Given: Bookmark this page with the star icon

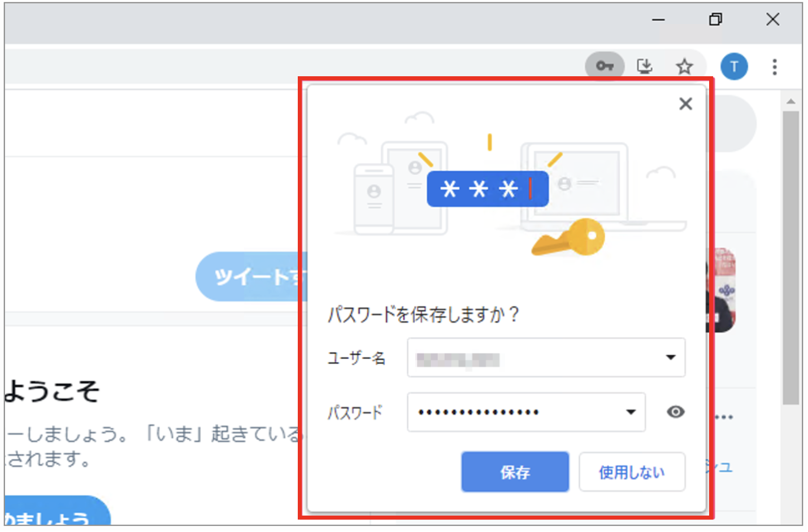Looking at the screenshot, I should coord(684,66).
